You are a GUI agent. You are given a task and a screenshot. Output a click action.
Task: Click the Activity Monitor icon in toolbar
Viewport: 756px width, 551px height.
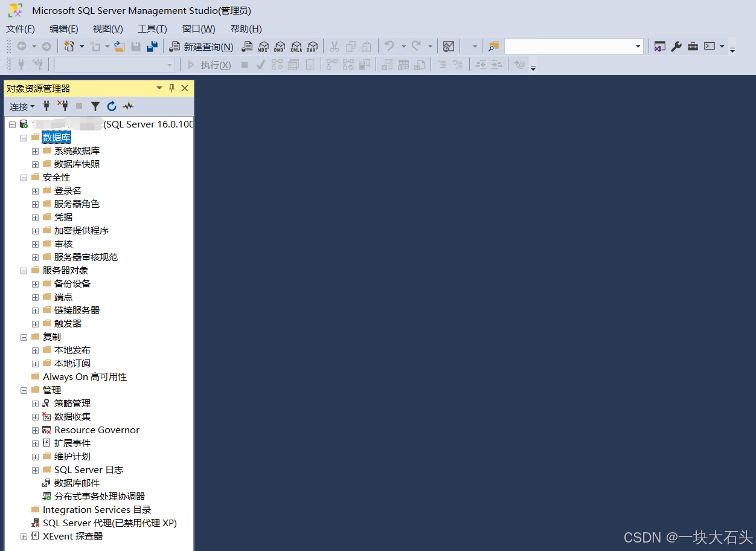449,47
